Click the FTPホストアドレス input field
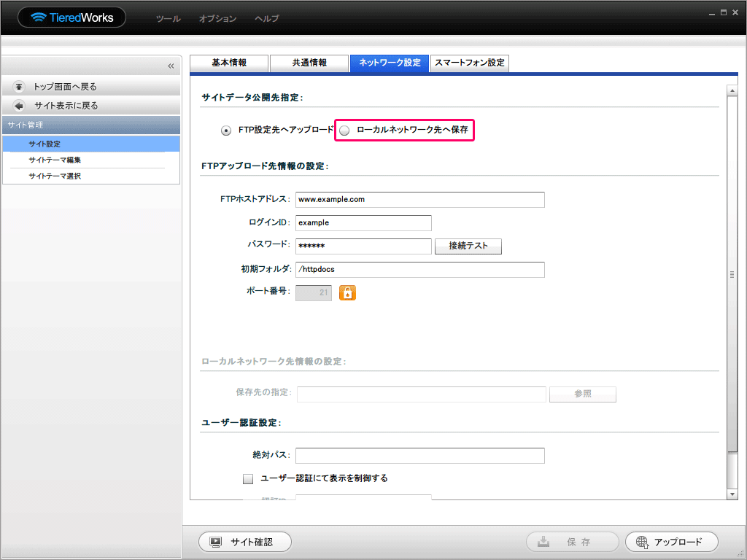Image resolution: width=747 pixels, height=560 pixels. point(419,200)
